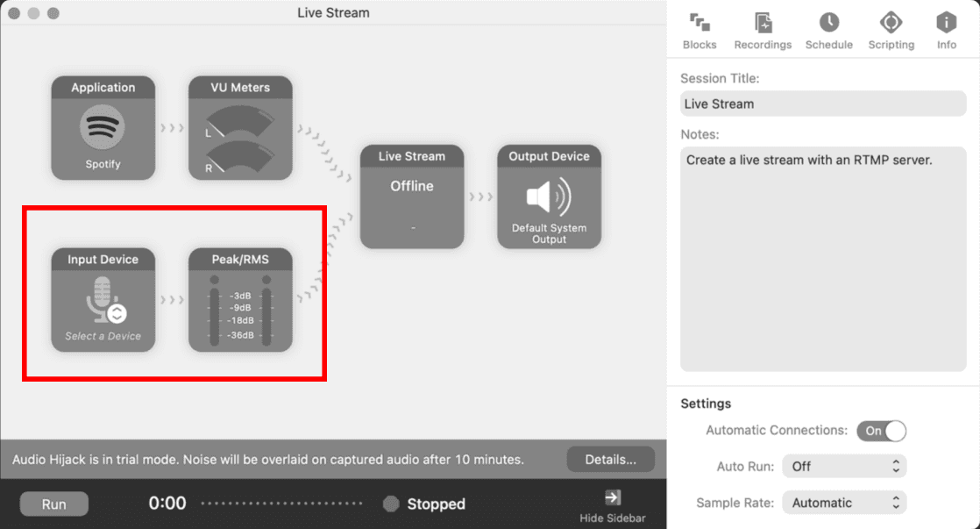Click the trial mode notice text
Viewport: 980px width, 529px height.
(268, 460)
